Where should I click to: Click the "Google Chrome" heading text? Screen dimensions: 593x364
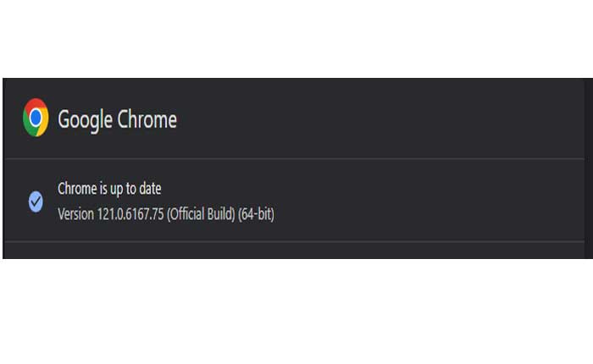pos(117,119)
